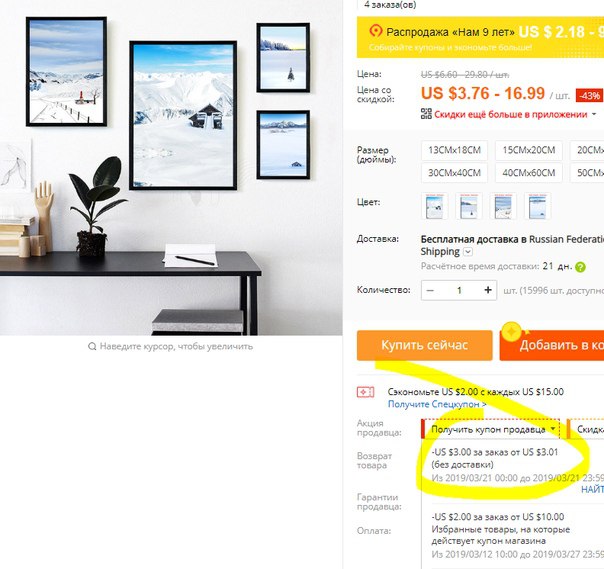Click the quantity input field
This screenshot has width=604, height=569.
[459, 290]
